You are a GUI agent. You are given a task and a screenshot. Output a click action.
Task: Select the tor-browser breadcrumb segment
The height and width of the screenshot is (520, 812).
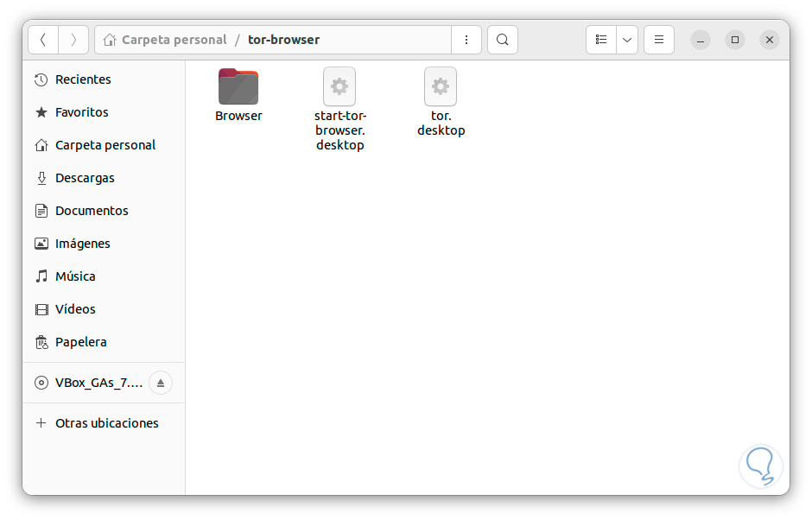point(284,40)
